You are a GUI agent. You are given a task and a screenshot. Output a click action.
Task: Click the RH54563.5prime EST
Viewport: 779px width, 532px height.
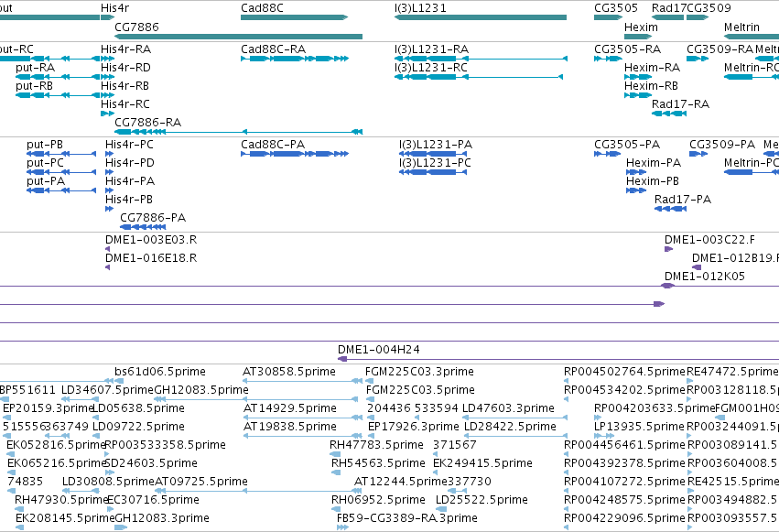pyautogui.click(x=335, y=472)
